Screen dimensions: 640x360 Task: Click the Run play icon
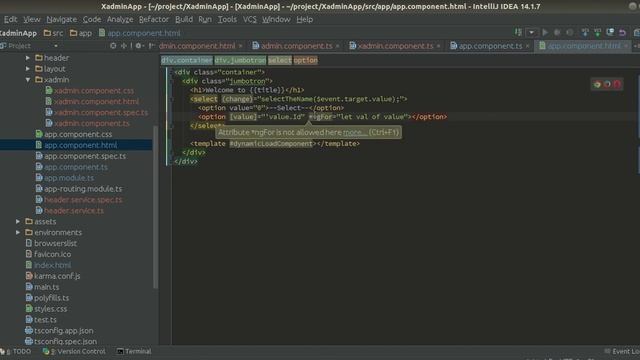545,32
